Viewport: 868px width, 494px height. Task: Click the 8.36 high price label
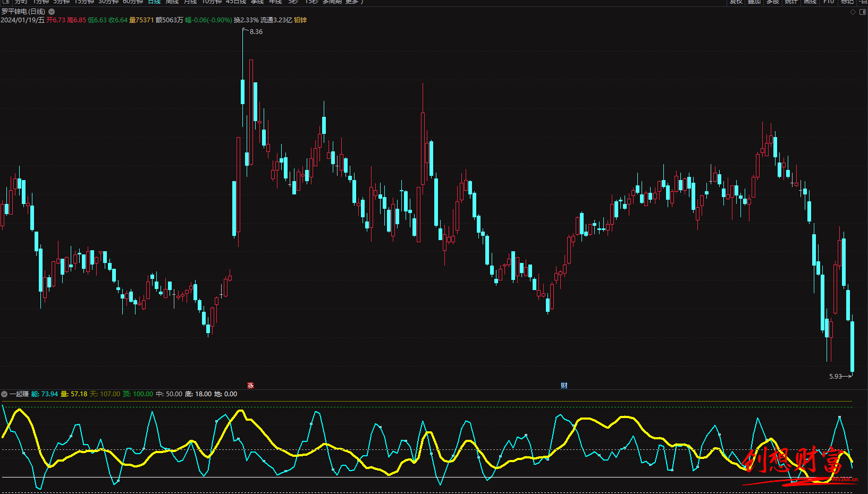click(x=256, y=32)
